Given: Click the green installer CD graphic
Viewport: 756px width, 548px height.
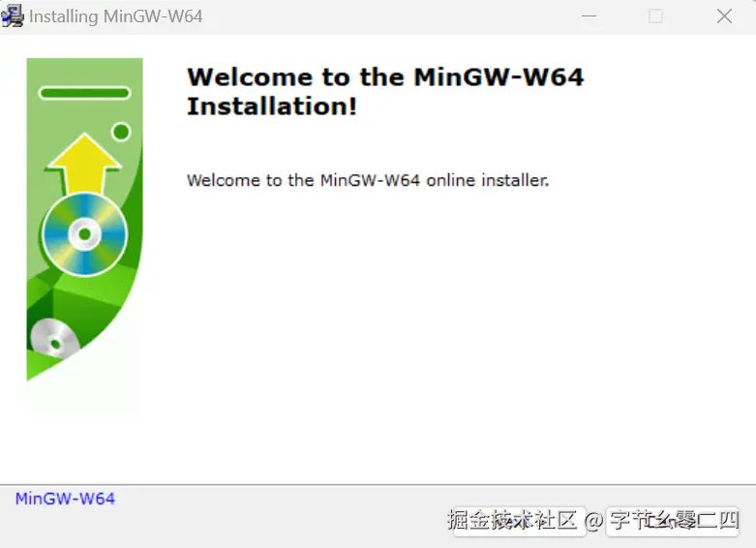Looking at the screenshot, I should click(x=84, y=220).
